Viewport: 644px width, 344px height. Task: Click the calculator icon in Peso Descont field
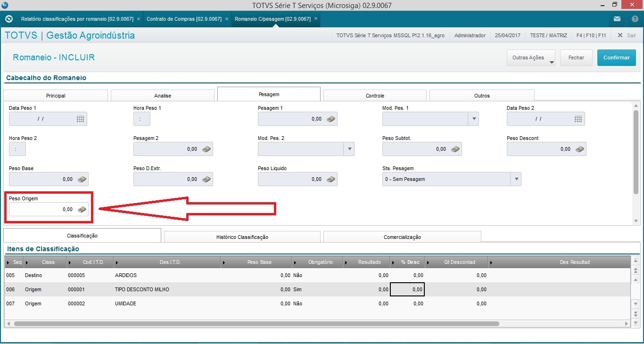tap(580, 149)
